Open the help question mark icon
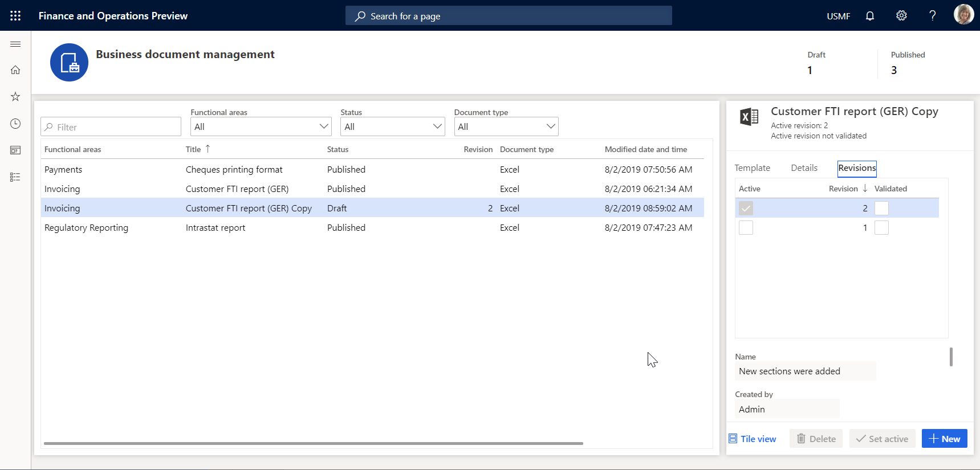This screenshot has width=980, height=470. click(x=933, y=15)
